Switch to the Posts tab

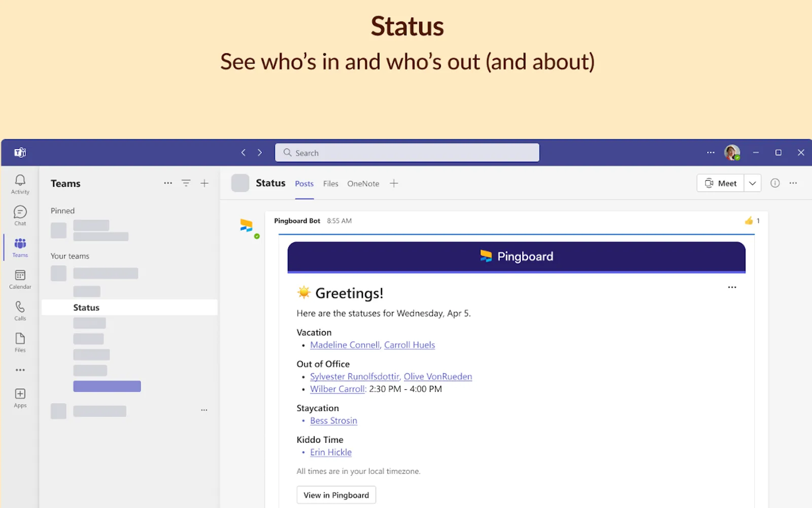(304, 183)
